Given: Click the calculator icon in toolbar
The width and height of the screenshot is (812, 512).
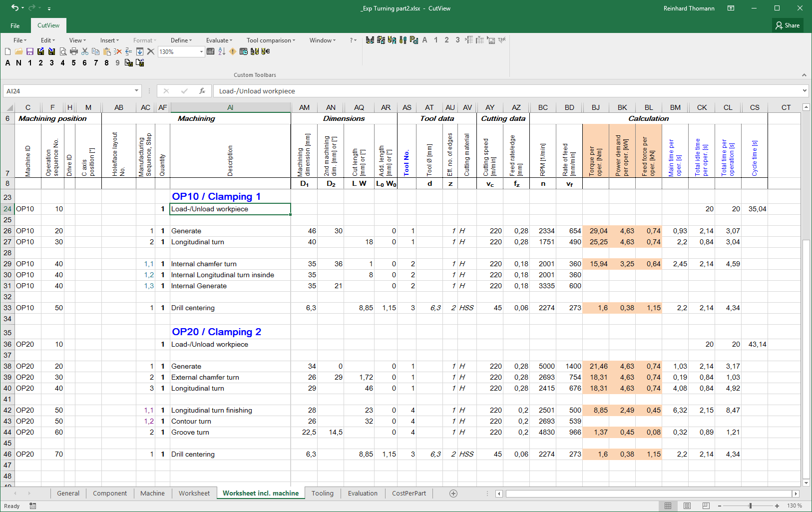Looking at the screenshot, I should pos(211,51).
